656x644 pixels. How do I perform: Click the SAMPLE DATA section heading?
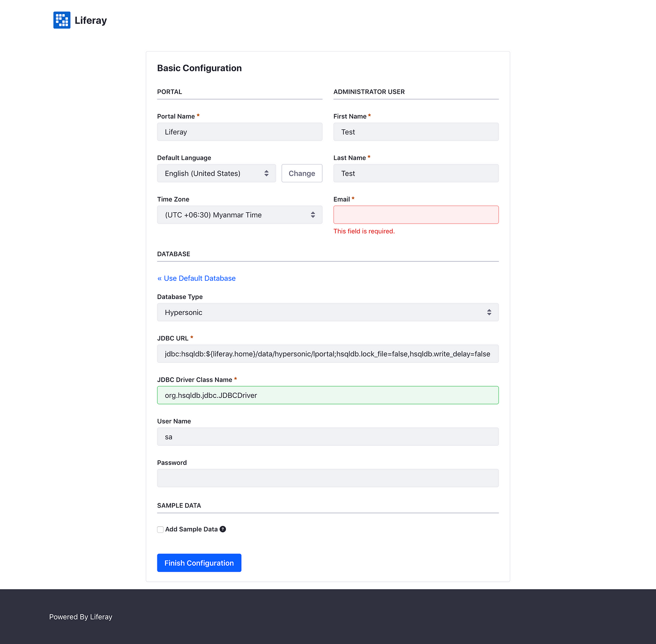179,506
